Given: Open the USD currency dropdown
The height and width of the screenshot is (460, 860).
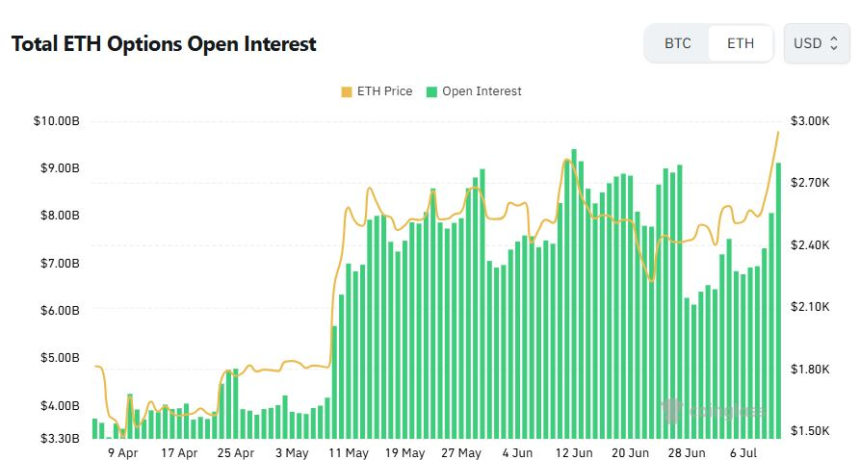Looking at the screenshot, I should 816,44.
